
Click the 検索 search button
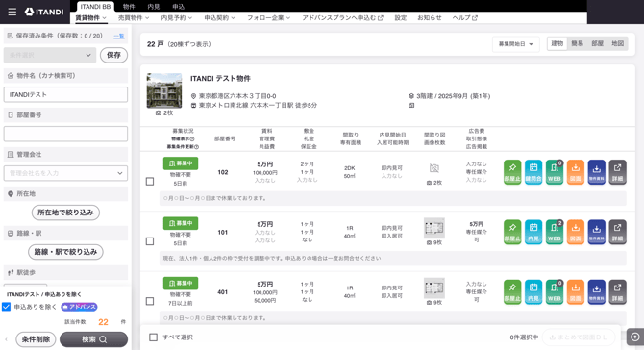[x=93, y=339]
